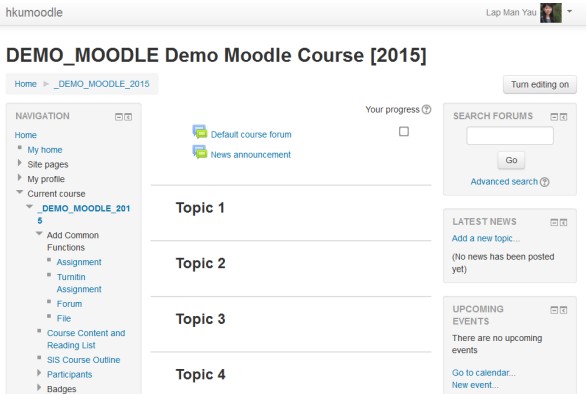Expand the Site pages tree node
This screenshot has height=394, width=588.
coord(20,163)
